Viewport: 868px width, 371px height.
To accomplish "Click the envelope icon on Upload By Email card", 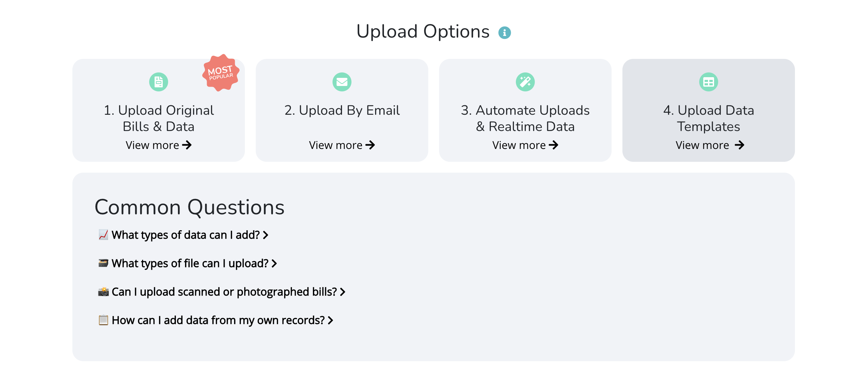I will tap(342, 82).
